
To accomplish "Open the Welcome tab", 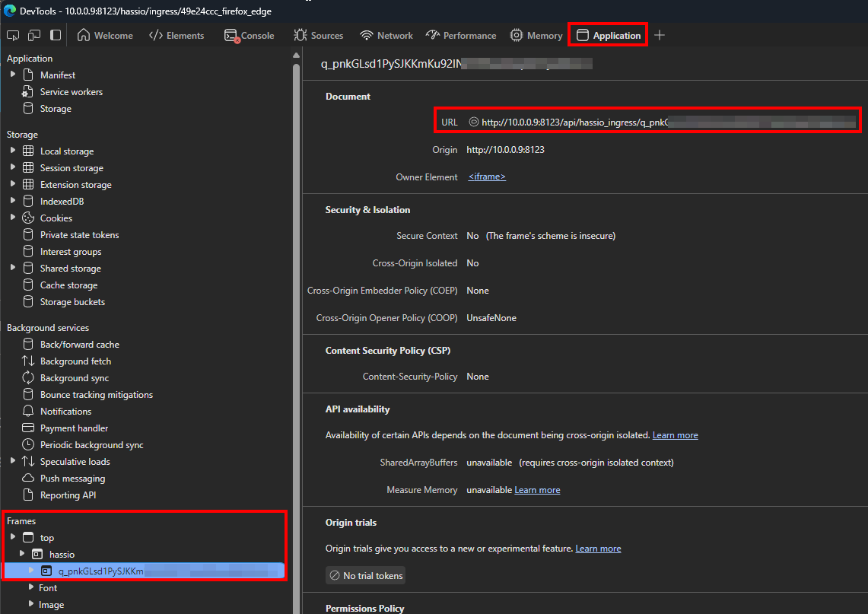I will [105, 36].
